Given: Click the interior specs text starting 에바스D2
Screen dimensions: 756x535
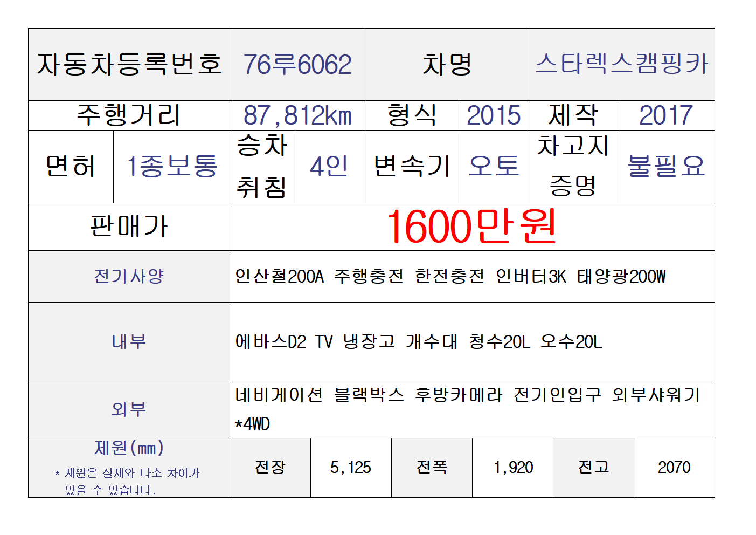Looking at the screenshot, I should (418, 341).
